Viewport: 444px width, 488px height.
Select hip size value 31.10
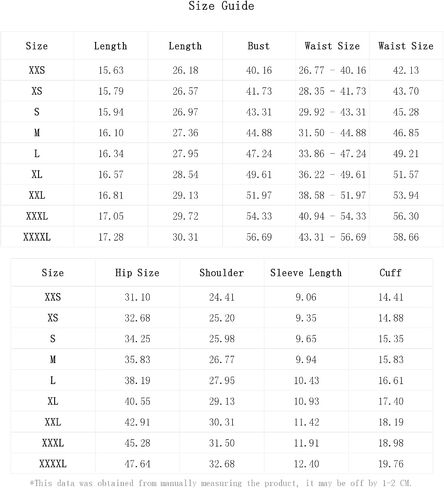point(137,297)
